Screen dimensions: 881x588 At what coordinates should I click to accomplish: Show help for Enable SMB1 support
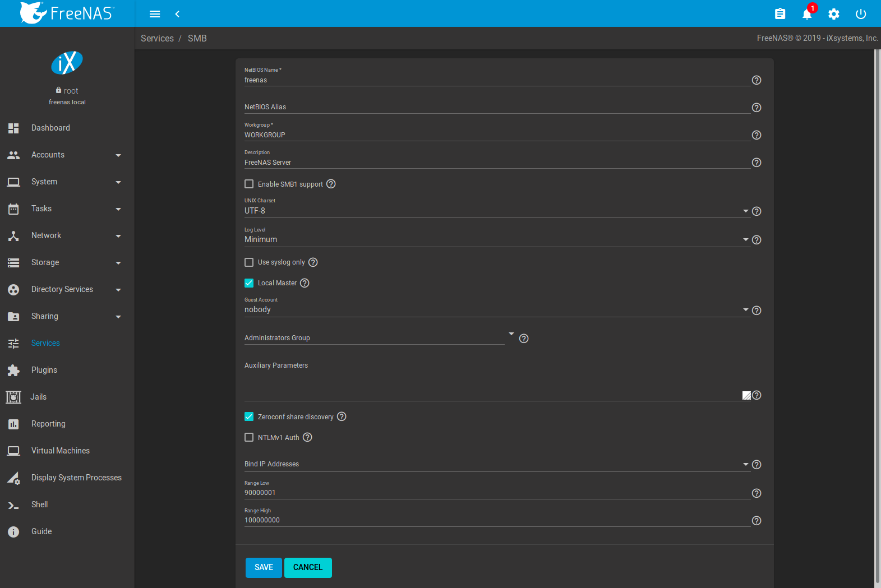pyautogui.click(x=331, y=184)
